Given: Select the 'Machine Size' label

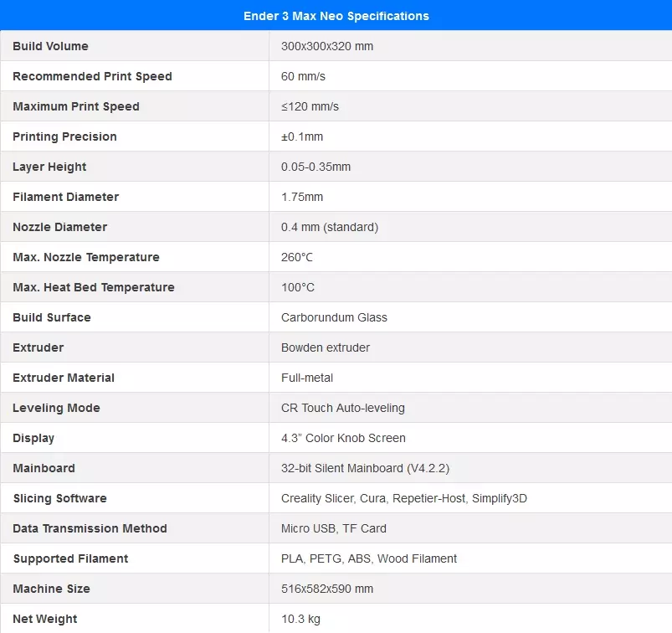Looking at the screenshot, I should (51, 589).
